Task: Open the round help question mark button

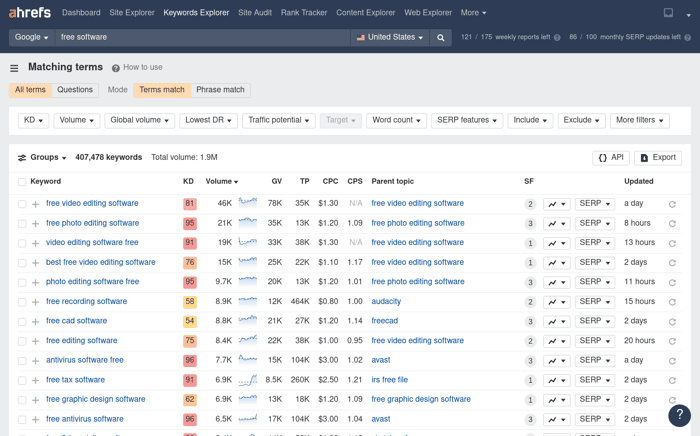Action: pos(679,415)
